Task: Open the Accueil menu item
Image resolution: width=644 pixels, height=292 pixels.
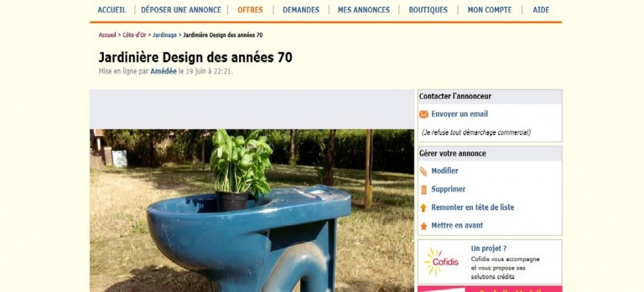Action: [x=112, y=10]
